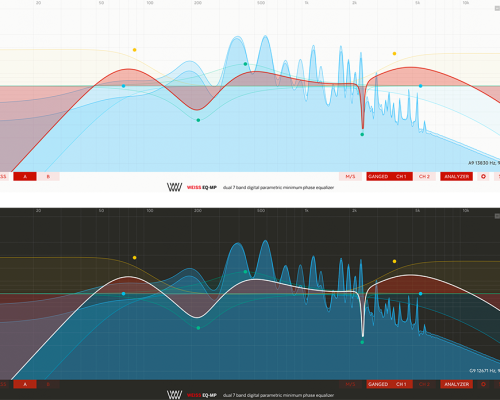
Task: Select yellow low-shelf band handle in dark EQ
Action: [x=135, y=258]
